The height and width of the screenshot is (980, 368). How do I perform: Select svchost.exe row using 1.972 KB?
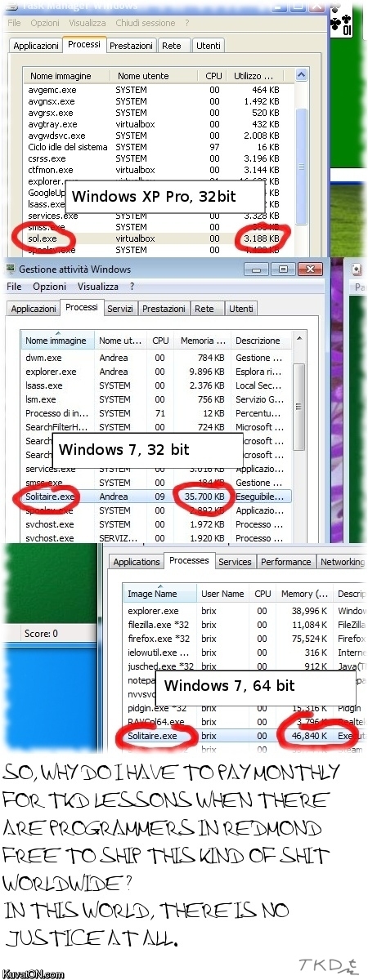[157, 524]
